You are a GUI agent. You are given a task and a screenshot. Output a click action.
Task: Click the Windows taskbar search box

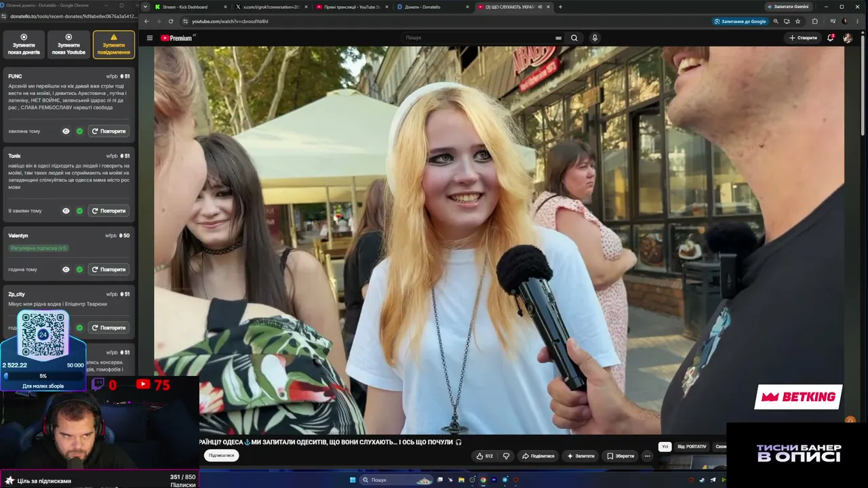[397, 480]
